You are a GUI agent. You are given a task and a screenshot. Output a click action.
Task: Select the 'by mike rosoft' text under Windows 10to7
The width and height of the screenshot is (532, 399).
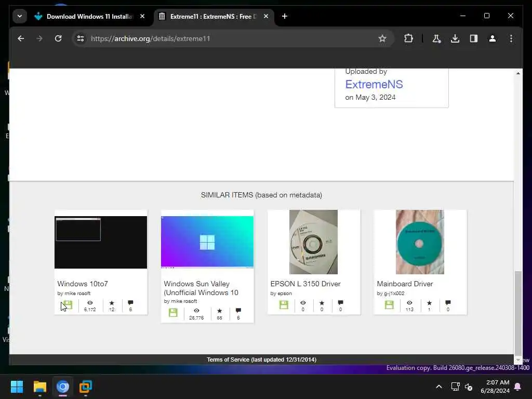(x=74, y=293)
